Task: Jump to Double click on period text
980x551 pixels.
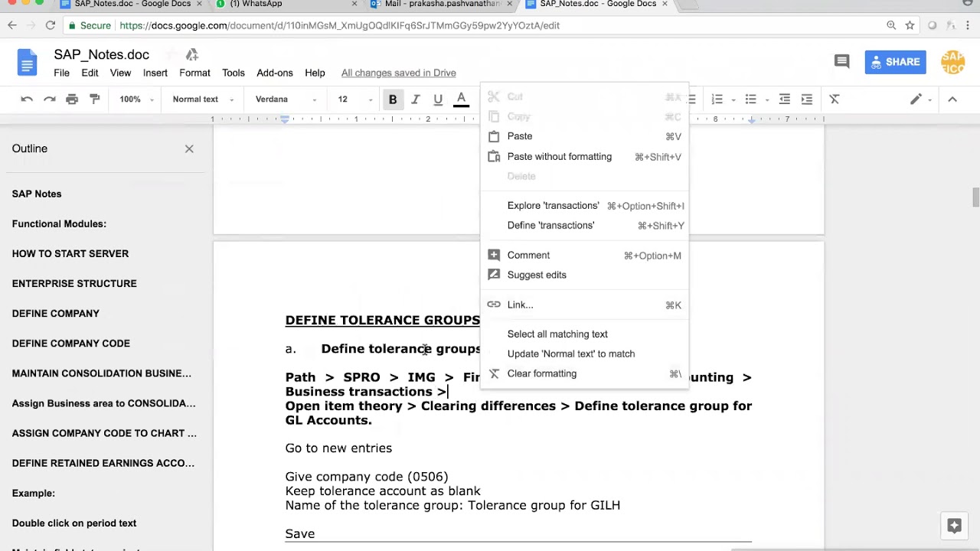Action: pos(74,523)
